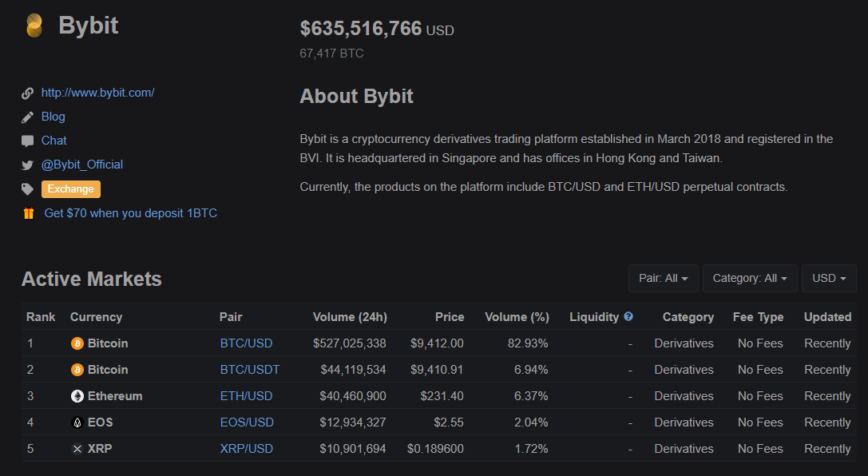868x476 pixels.
Task: Open the BTC/USD pair link
Action: click(x=246, y=343)
